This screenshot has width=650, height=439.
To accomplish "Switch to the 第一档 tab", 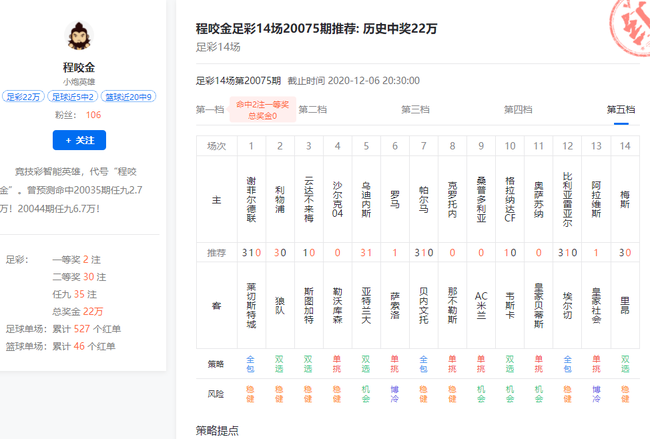I will click(209, 109).
